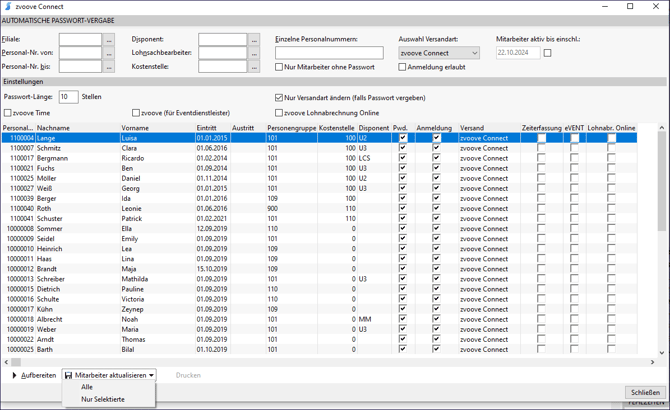Toggle Zeiterfassung checkbox in Lange row

pyautogui.click(x=541, y=138)
